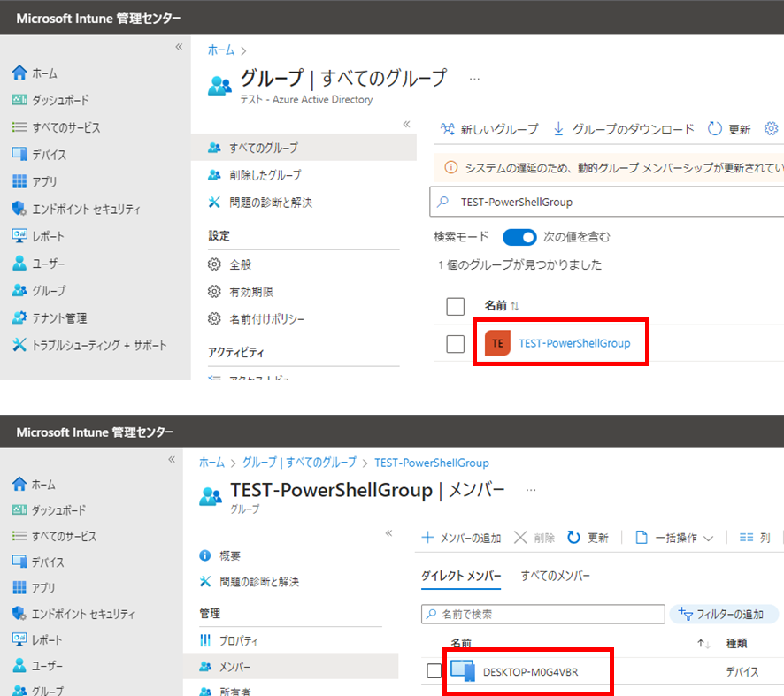
Task: Select ユーザー in the メンバー screen sidebar
Action: tap(37, 666)
